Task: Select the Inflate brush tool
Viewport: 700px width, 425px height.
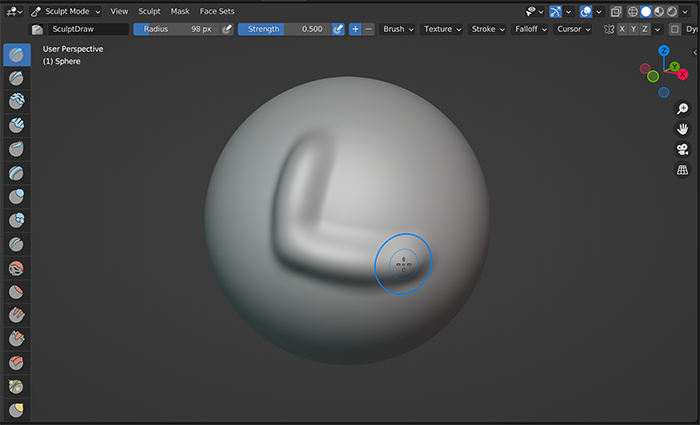Action: (17, 196)
